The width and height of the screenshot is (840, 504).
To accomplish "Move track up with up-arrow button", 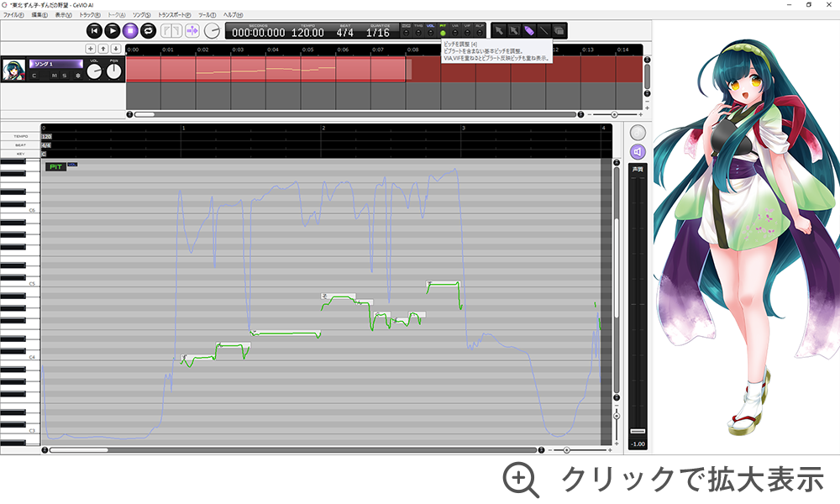I will click(x=103, y=49).
